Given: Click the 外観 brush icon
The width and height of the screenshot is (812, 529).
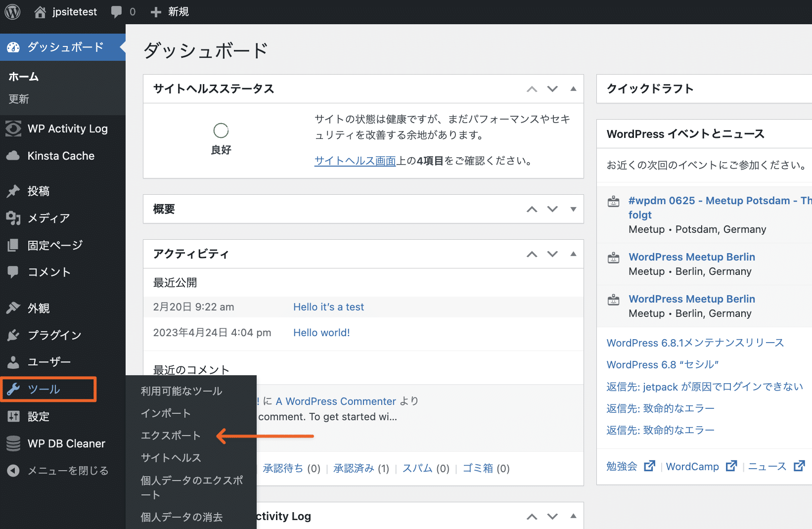Looking at the screenshot, I should [x=13, y=308].
